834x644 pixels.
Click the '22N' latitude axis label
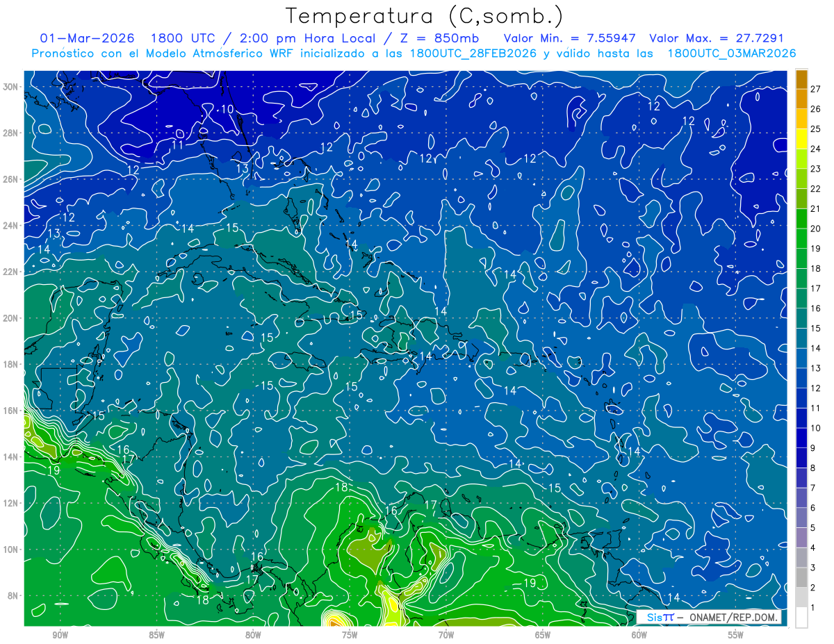(12, 272)
